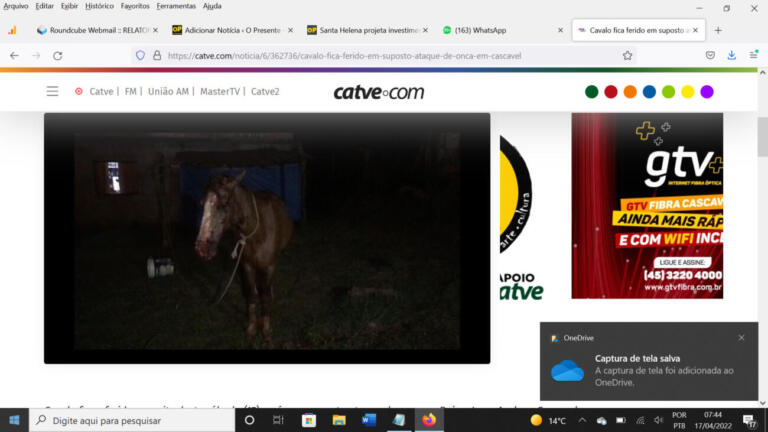Open the Firefox application menu
The width and height of the screenshot is (768, 432).
pos(754,55)
